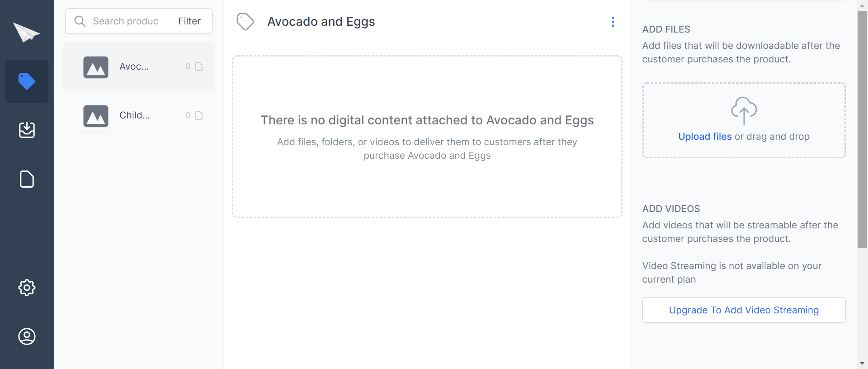Click the Upload files link
Image resolution: width=868 pixels, height=369 pixels.
pos(705,137)
